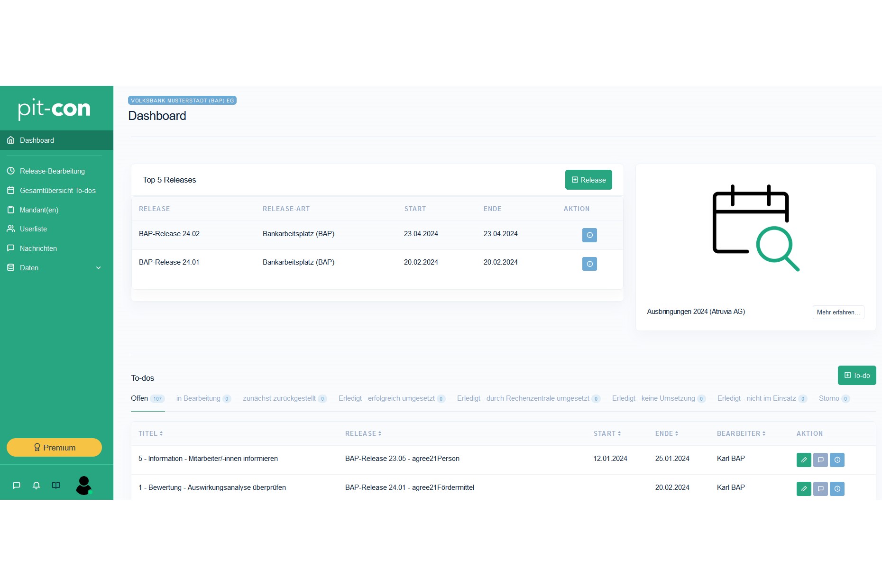Image resolution: width=882 pixels, height=588 pixels.
Task: Click 'Ausbringungen 2024 (Atruvia AG)' text
Action: point(696,312)
